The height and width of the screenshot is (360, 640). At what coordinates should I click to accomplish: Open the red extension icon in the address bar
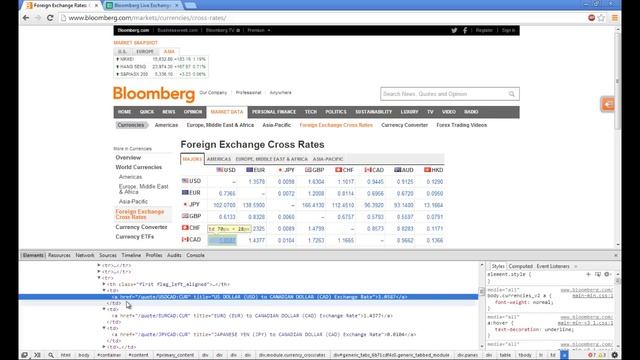pyautogui.click(x=591, y=18)
